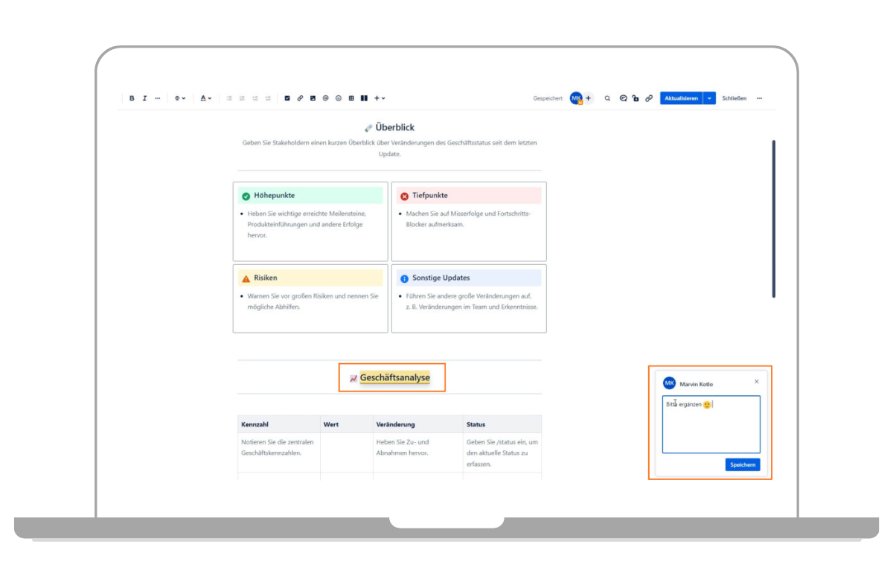This screenshot has width=893, height=588.
Task: Insert a column layout
Action: (x=364, y=98)
